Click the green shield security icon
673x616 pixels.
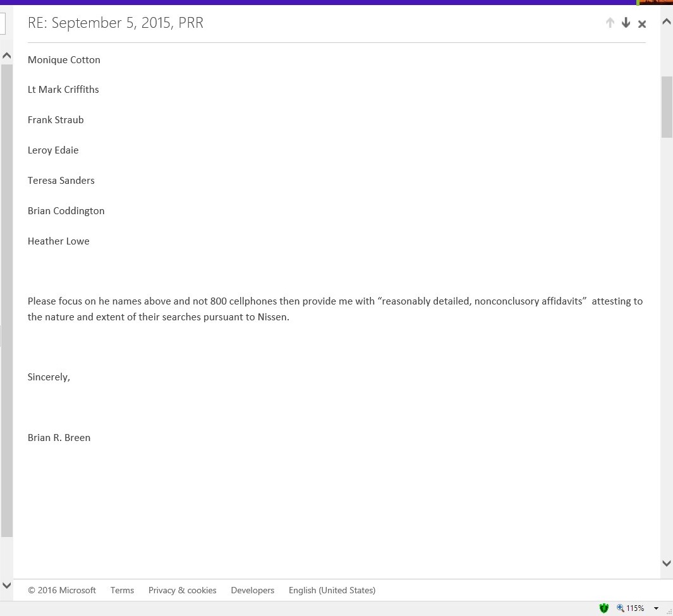(x=604, y=608)
